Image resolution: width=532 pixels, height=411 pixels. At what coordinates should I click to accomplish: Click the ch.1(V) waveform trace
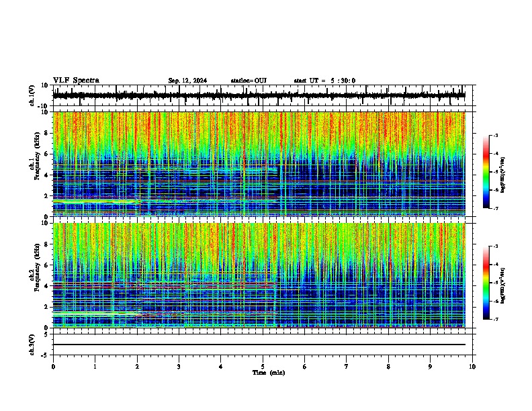pyautogui.click(x=259, y=95)
